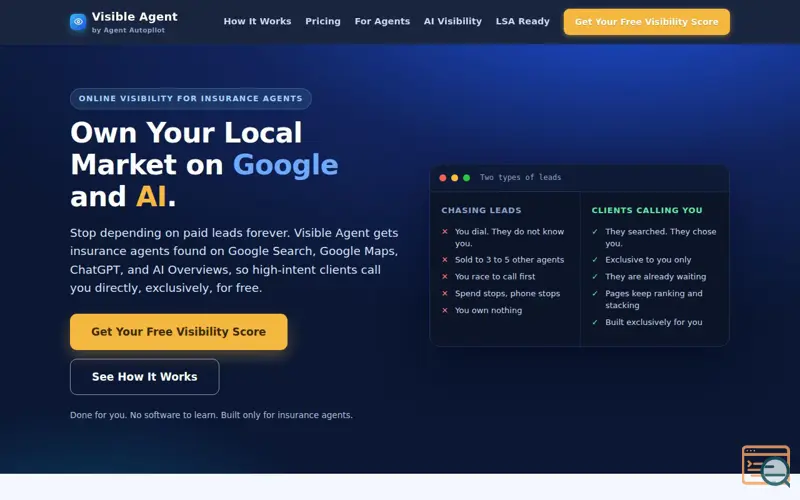Screen dimensions: 800x500
Task: Click the 'Two types of leads' title
Action: point(520,178)
